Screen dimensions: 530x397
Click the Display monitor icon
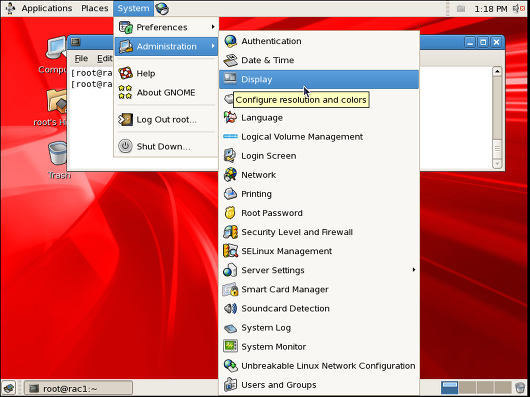tap(231, 79)
